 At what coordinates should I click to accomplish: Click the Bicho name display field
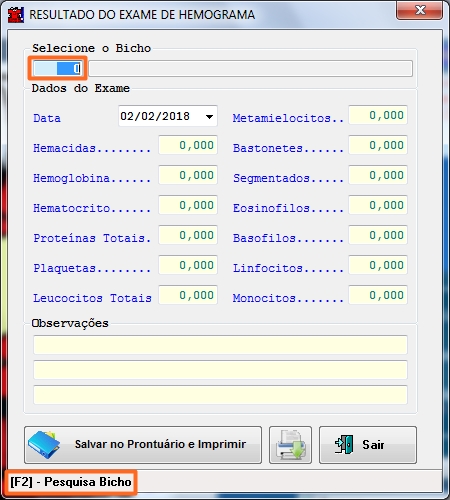click(250, 68)
